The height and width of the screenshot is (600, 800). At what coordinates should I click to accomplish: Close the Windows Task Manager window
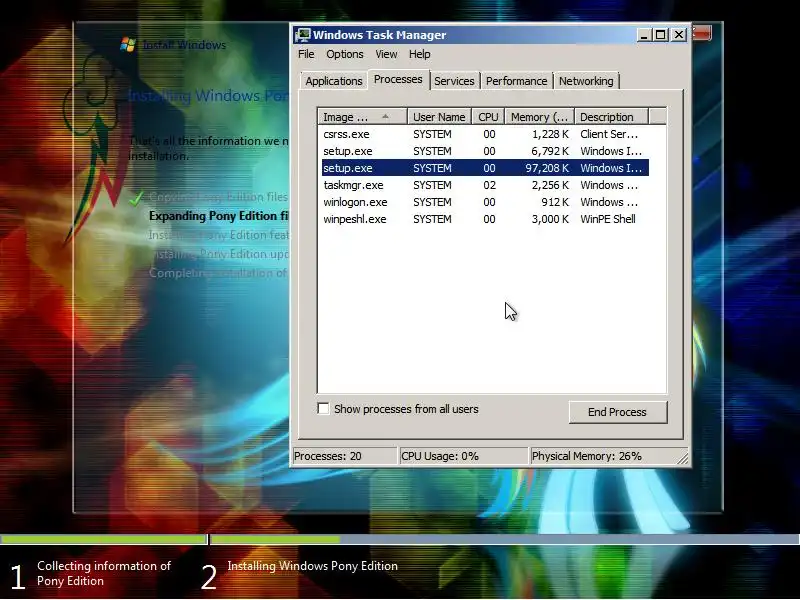679,35
